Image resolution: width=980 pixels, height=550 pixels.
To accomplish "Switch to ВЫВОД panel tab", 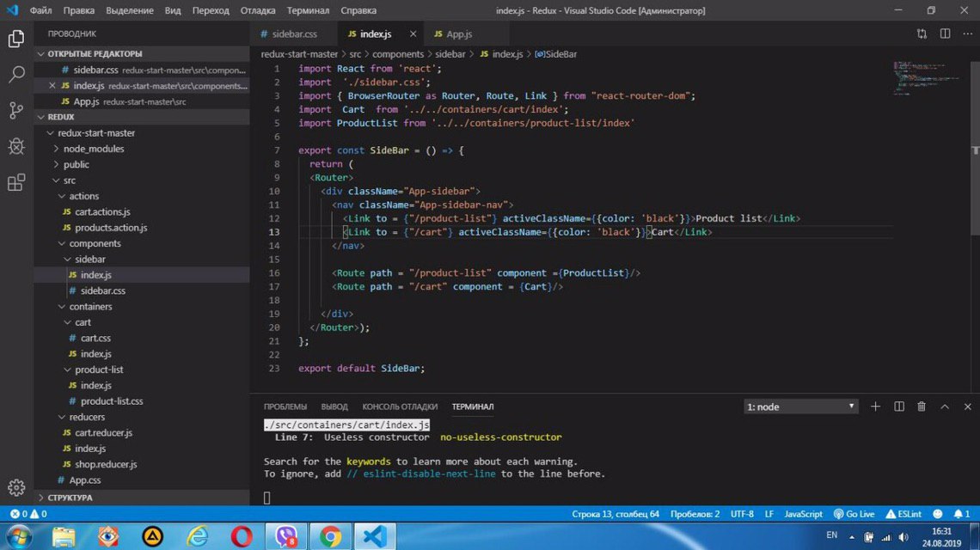I will coord(334,406).
